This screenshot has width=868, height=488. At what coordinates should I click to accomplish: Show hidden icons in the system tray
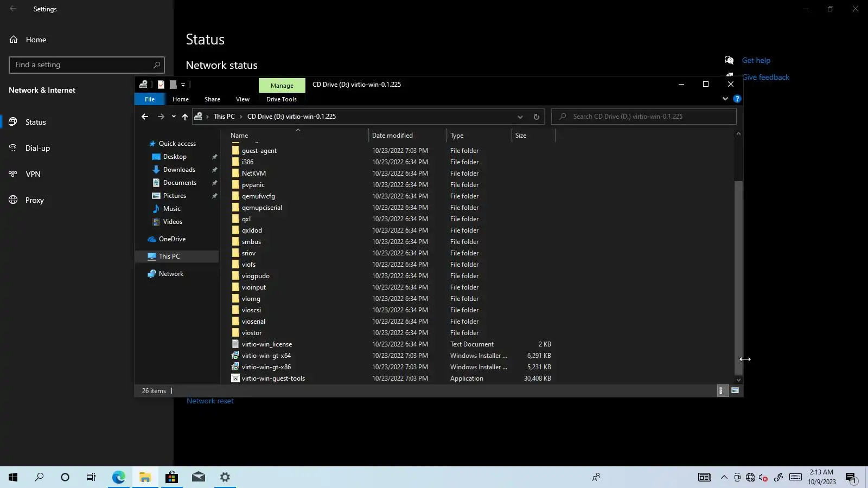(x=724, y=477)
